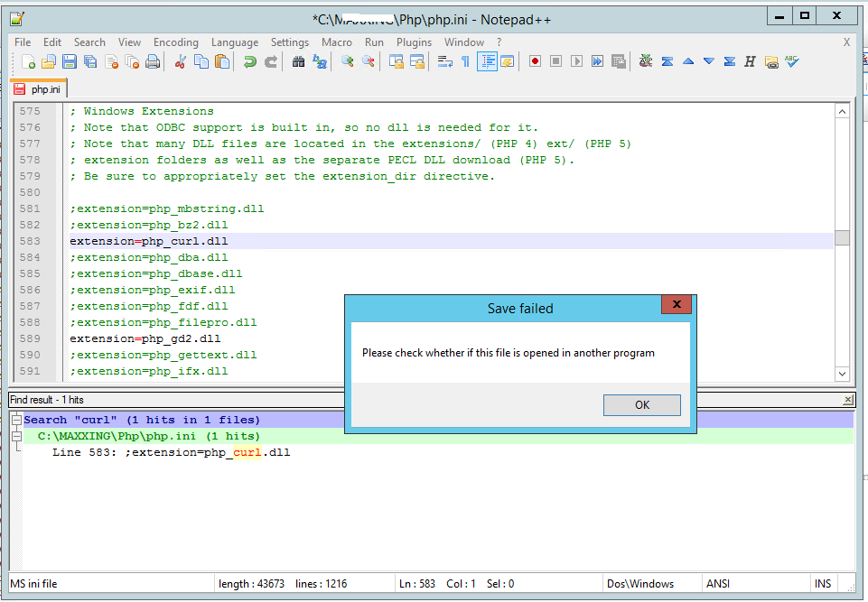Click the spell check ABC icon
The image size is (868, 602).
coord(792,62)
